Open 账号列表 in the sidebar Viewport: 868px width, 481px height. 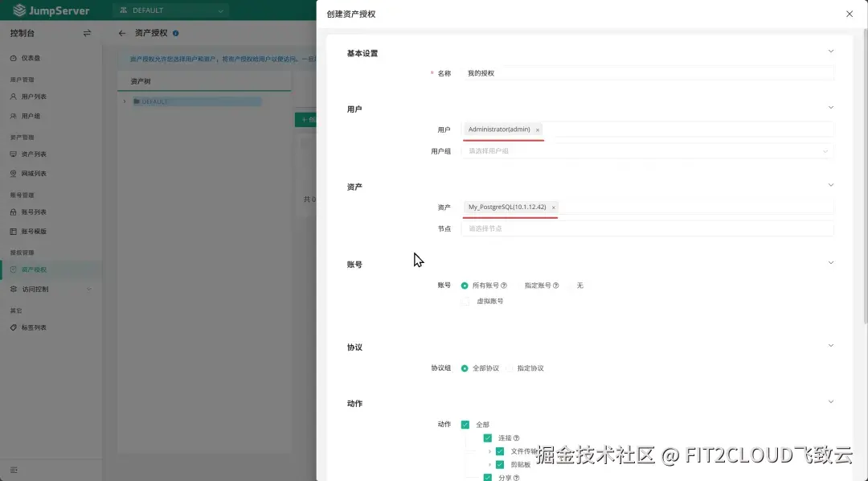point(34,212)
